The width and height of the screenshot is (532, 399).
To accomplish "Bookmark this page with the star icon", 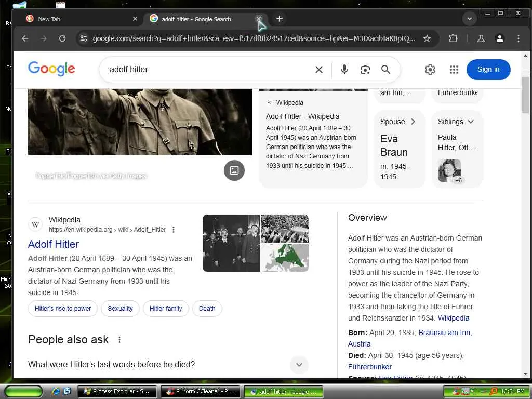I will pyautogui.click(x=427, y=38).
